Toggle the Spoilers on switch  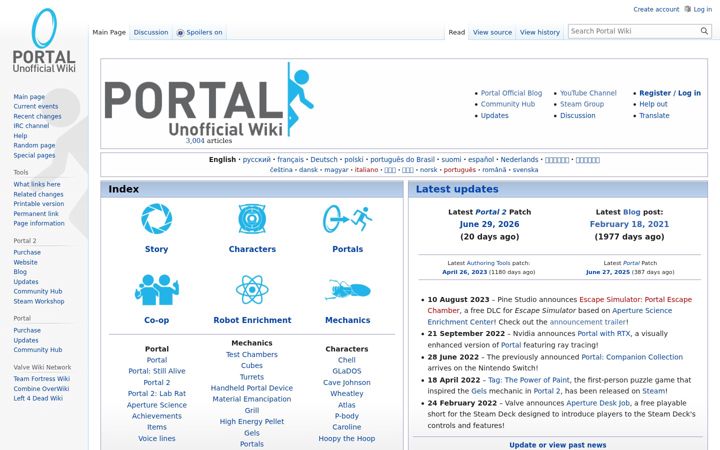coord(200,33)
